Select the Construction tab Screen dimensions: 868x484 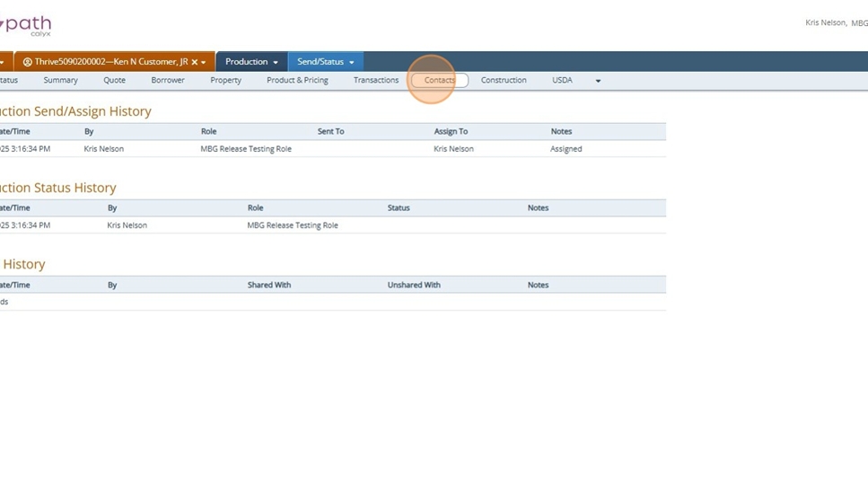tap(504, 80)
